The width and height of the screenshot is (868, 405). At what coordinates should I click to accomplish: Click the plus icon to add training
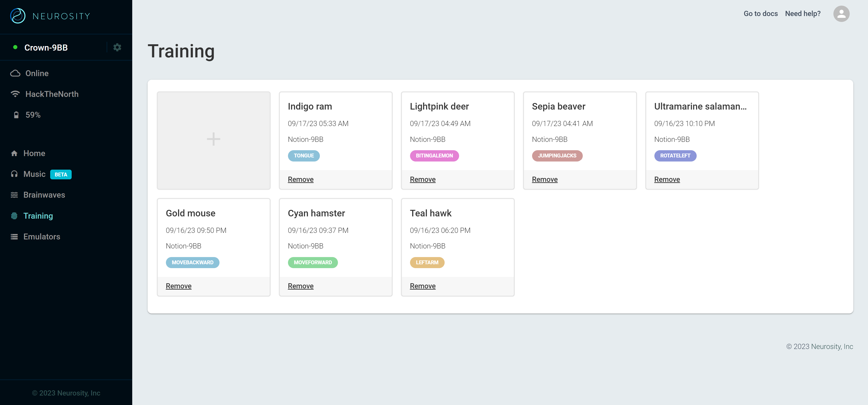pos(213,139)
